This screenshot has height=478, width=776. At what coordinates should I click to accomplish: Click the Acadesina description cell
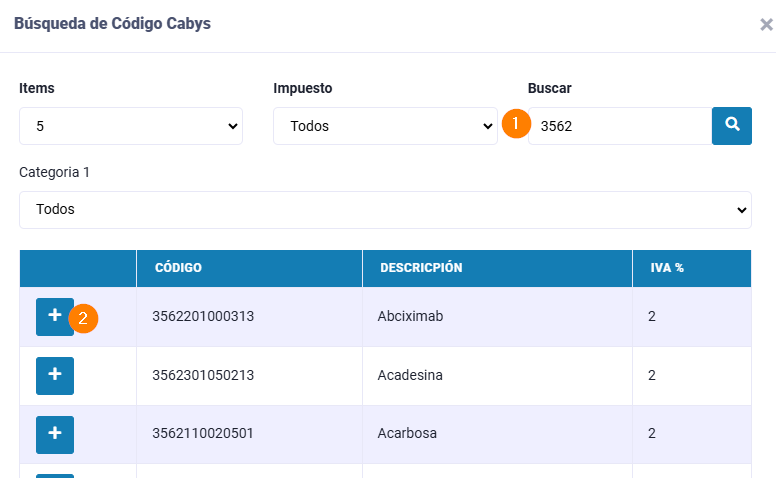pos(410,376)
